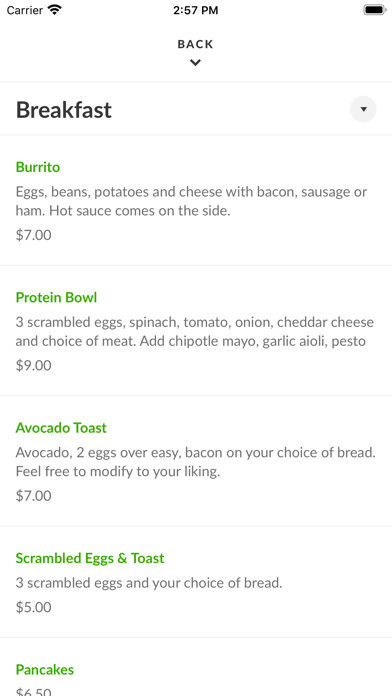Tap the $5.00 price label
The image size is (392, 696).
[x=34, y=607]
